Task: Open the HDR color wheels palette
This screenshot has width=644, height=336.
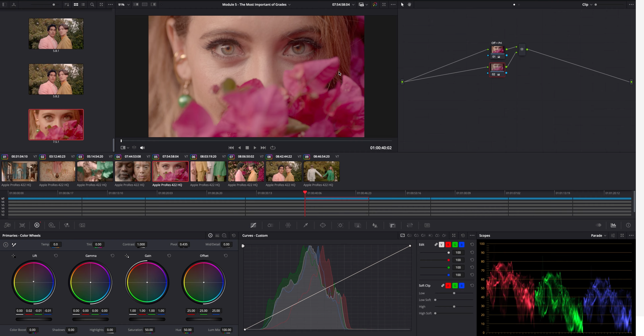Action: tap(52, 225)
